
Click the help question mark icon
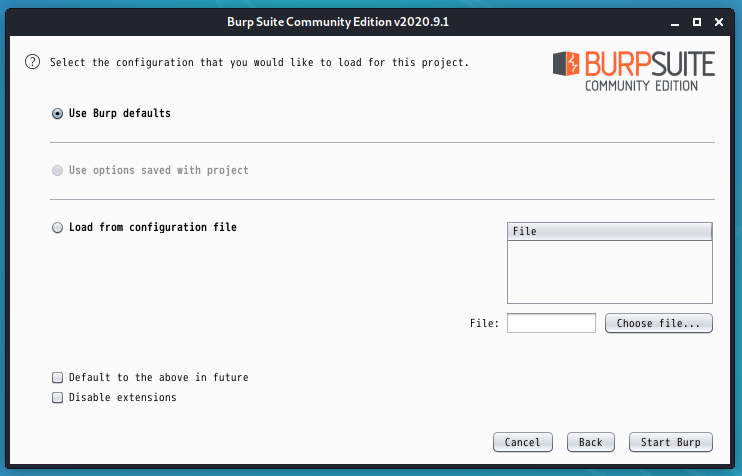32,62
